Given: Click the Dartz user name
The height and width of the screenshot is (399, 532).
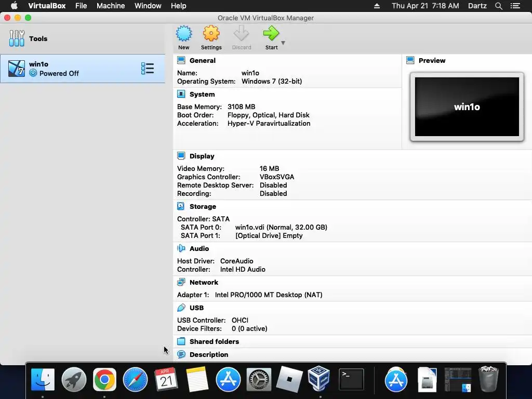Looking at the screenshot, I should 477,6.
